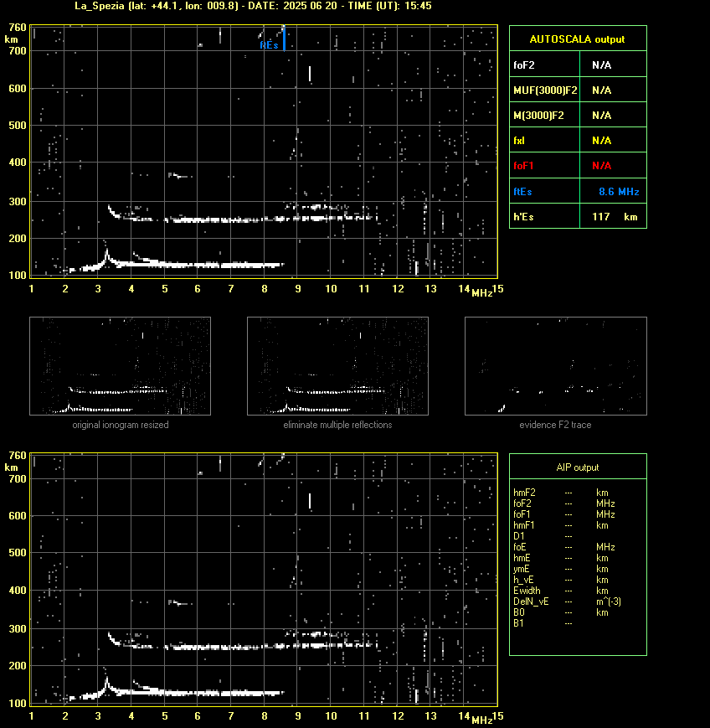This screenshot has width=710, height=728.
Task: Click the fxI label in AUTOSCALA table
Action: pyautogui.click(x=519, y=140)
